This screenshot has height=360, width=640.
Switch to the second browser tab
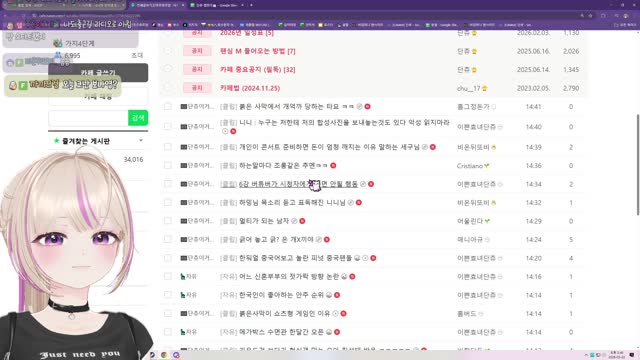coord(98,5)
